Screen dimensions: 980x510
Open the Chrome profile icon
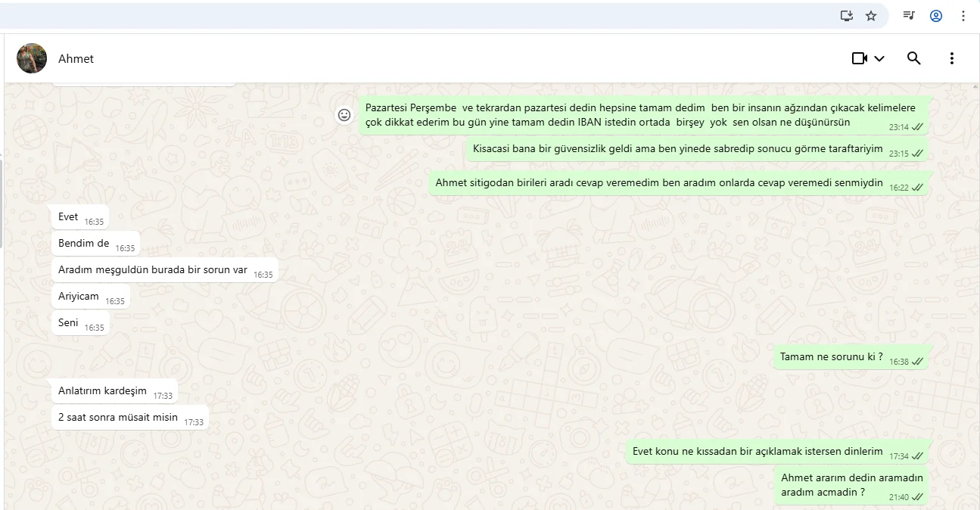click(x=936, y=16)
